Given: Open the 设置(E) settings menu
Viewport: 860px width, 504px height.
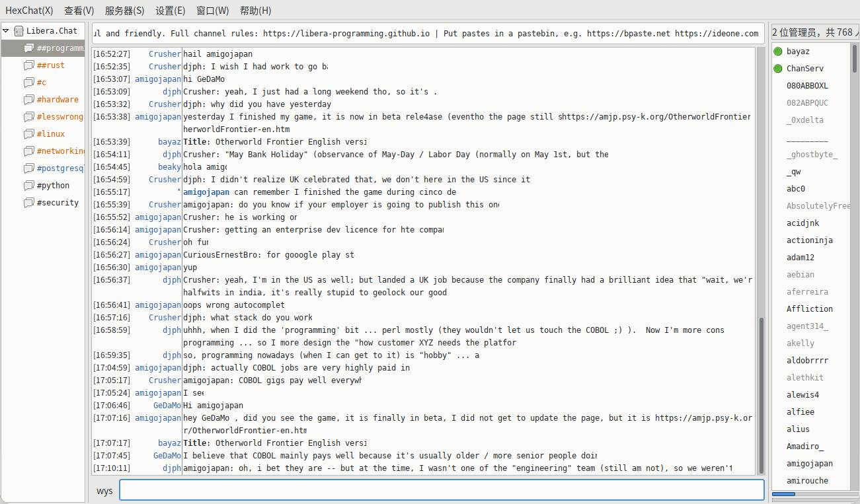Looking at the screenshot, I should coord(171,11).
